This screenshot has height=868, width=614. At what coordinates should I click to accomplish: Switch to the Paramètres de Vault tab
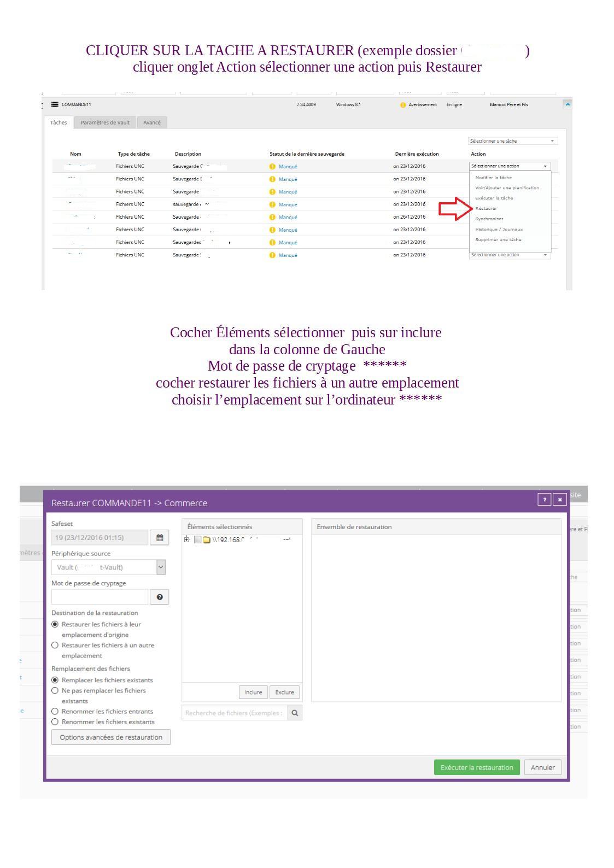click(105, 122)
